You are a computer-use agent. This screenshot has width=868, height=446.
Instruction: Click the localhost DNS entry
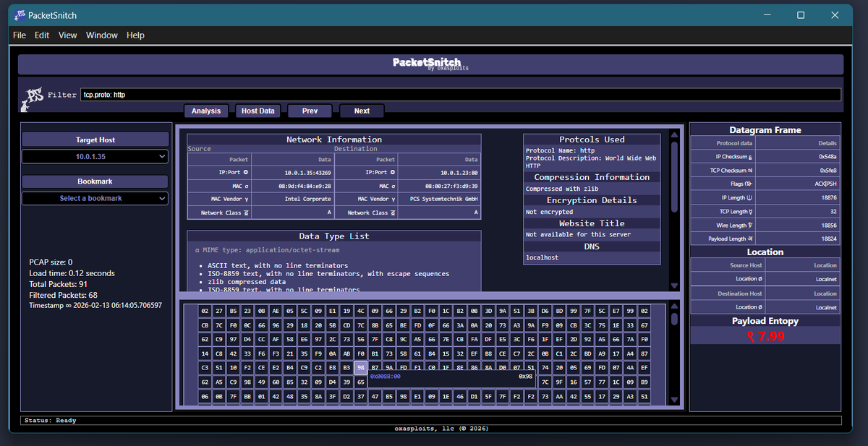tap(542, 257)
